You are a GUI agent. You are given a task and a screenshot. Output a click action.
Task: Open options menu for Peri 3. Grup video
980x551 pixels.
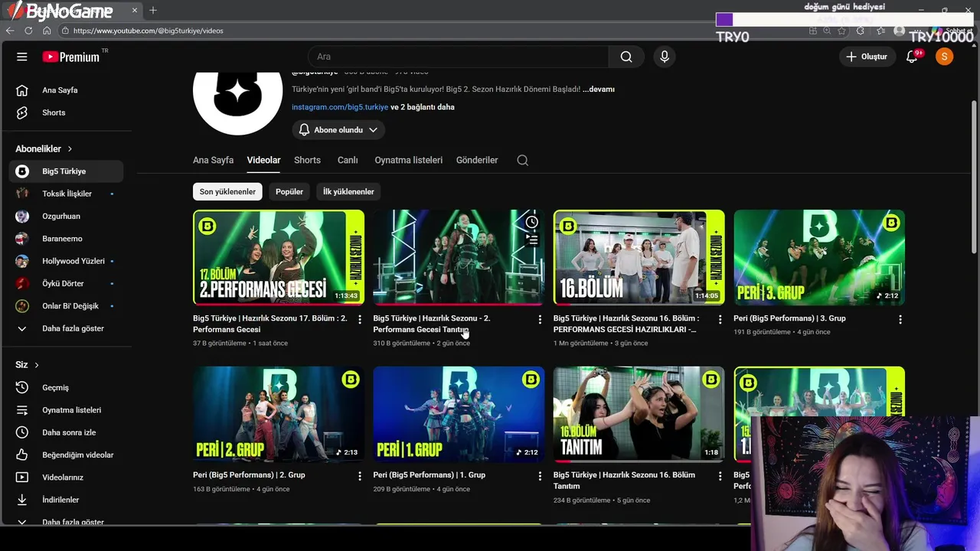(x=900, y=319)
